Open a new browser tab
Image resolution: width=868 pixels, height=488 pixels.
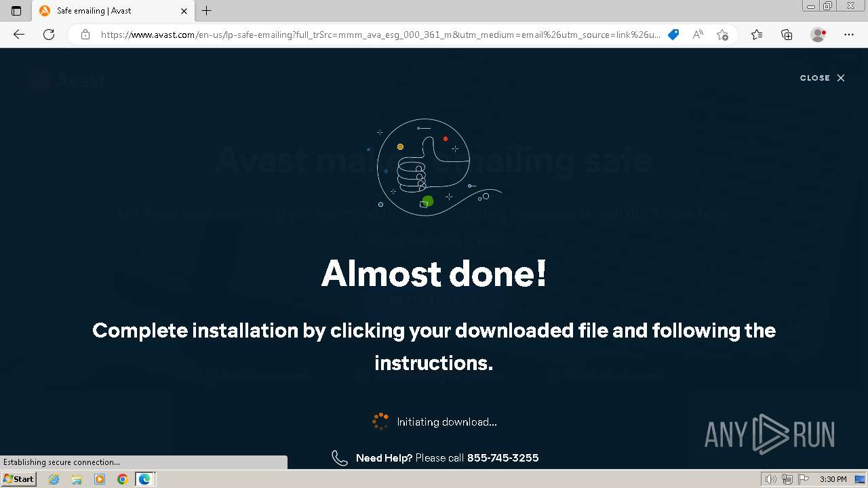[x=207, y=11]
